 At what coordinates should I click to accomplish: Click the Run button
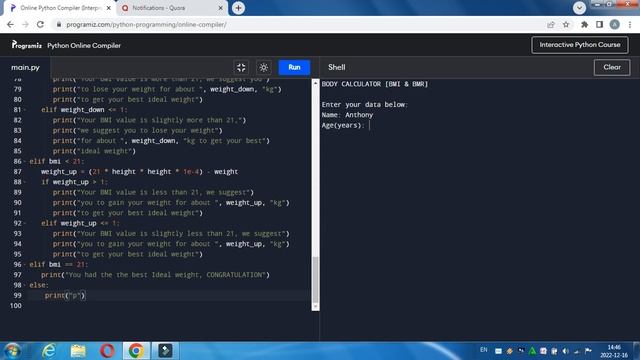tap(294, 67)
